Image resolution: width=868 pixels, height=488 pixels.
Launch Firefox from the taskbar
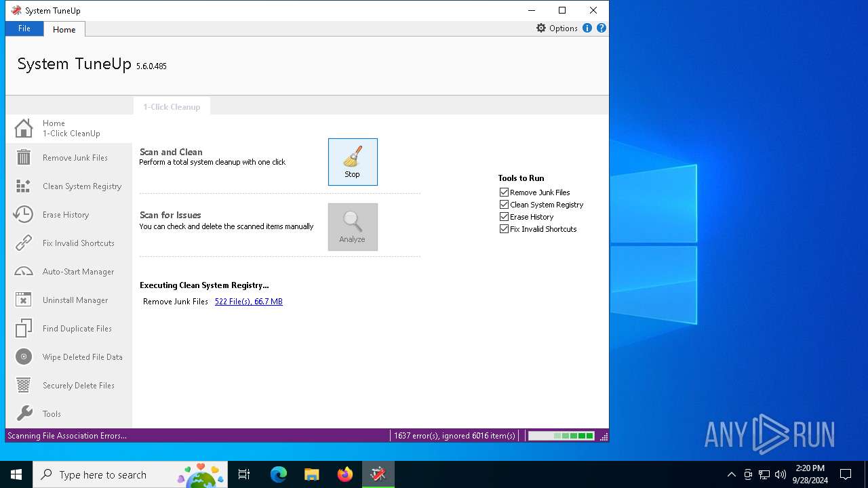click(345, 474)
